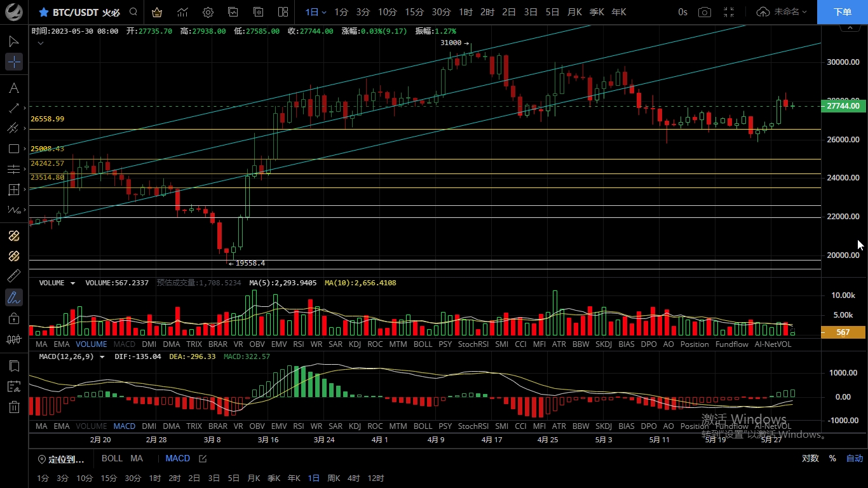Switch the volume panel indicator to KDJ

click(355, 344)
